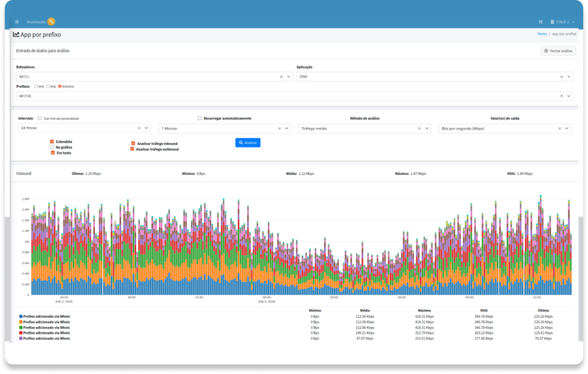This screenshot has height=374, width=588.
Task: Clear the 24 Horas interval X
Action: [x=139, y=128]
